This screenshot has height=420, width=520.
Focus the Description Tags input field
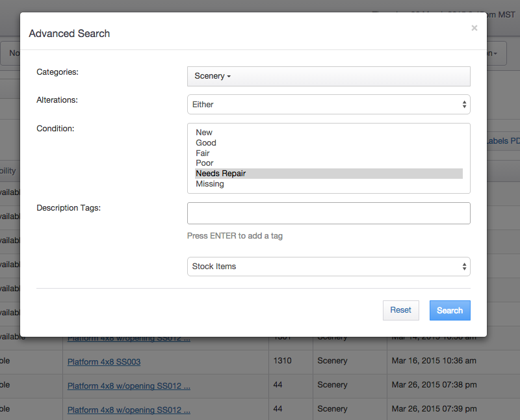pos(329,213)
